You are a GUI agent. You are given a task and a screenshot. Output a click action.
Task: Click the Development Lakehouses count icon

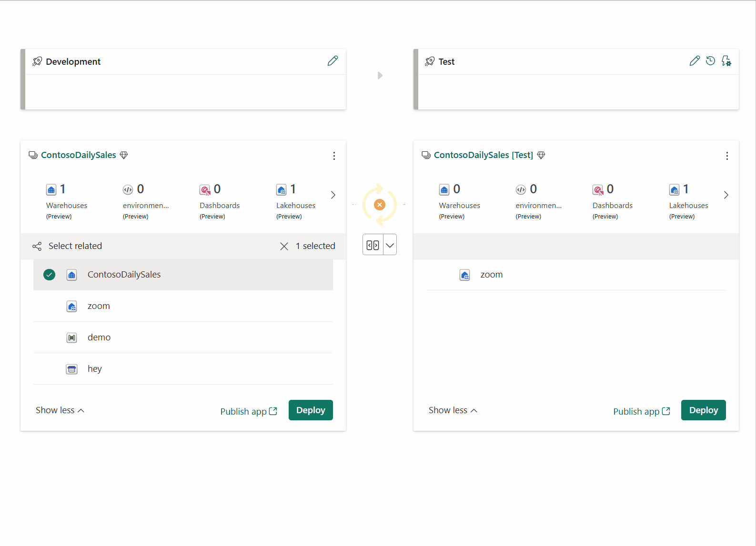click(282, 189)
